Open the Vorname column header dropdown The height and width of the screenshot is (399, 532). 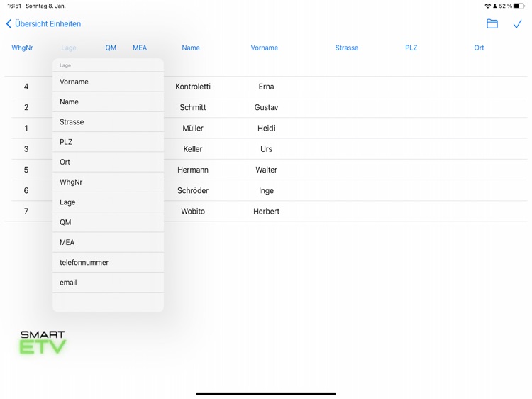tap(265, 48)
